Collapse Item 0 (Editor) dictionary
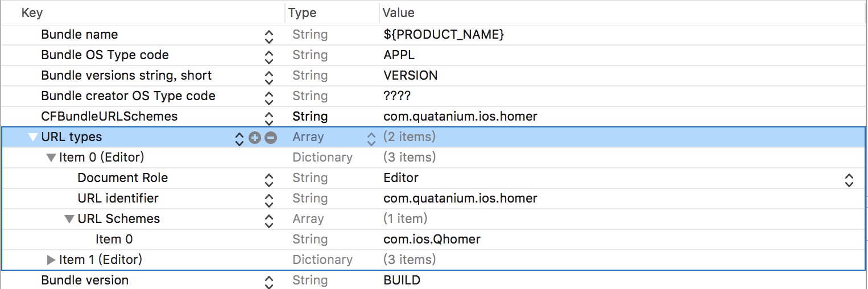The height and width of the screenshot is (289, 868). 51,158
